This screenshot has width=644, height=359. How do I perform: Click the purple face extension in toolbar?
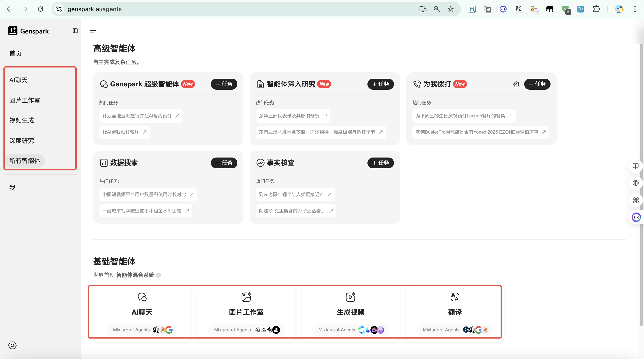(503, 9)
